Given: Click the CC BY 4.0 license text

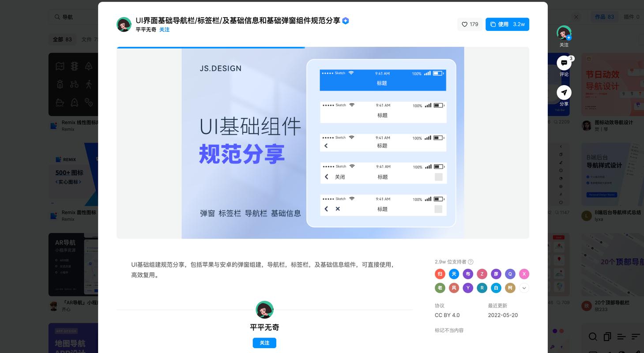Looking at the screenshot, I should 447,315.
